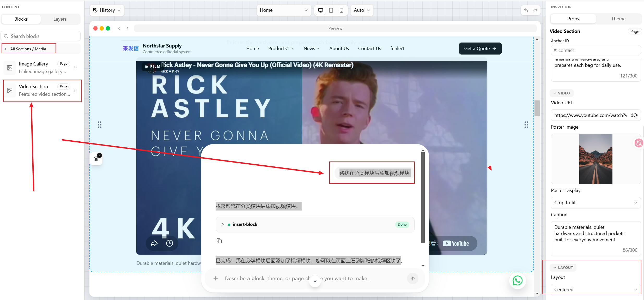Switch to mobile viewport icon
Image resolution: width=644 pixels, height=300 pixels.
(x=341, y=10)
